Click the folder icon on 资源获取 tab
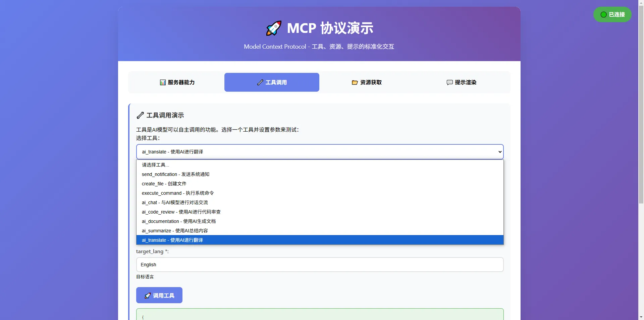 pos(355,83)
